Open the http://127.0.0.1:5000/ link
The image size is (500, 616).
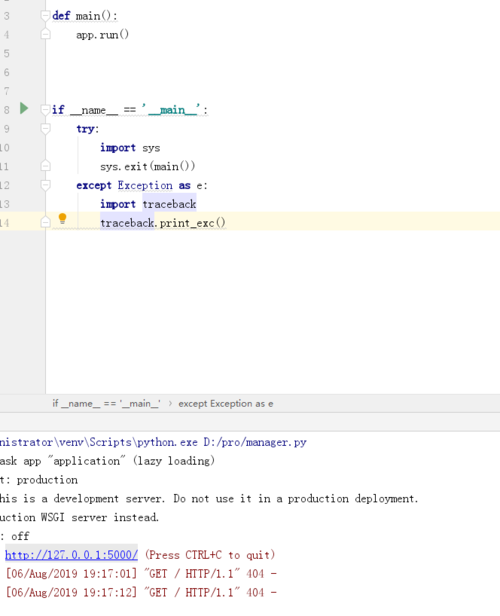(71, 555)
